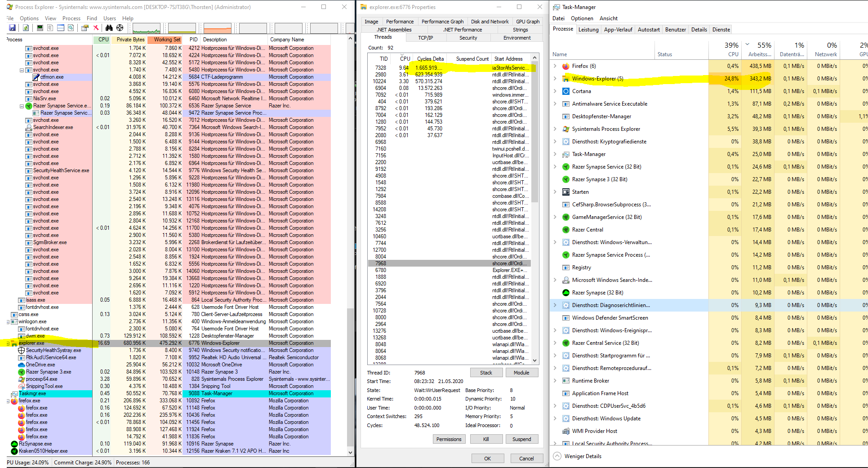This screenshot has width=868, height=468.
Task: Click OK in explorer.exe Properties
Action: pyautogui.click(x=487, y=459)
